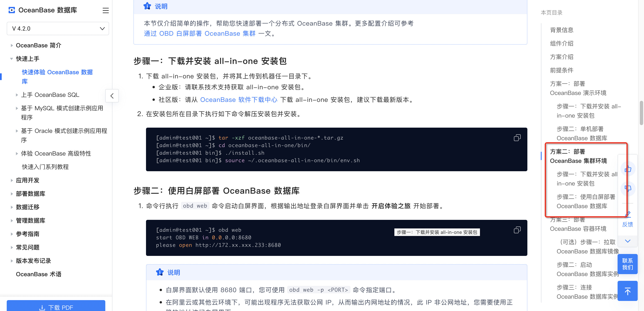Expand the OceanBase 简介 tree node
644x311 pixels.
coord(12,45)
